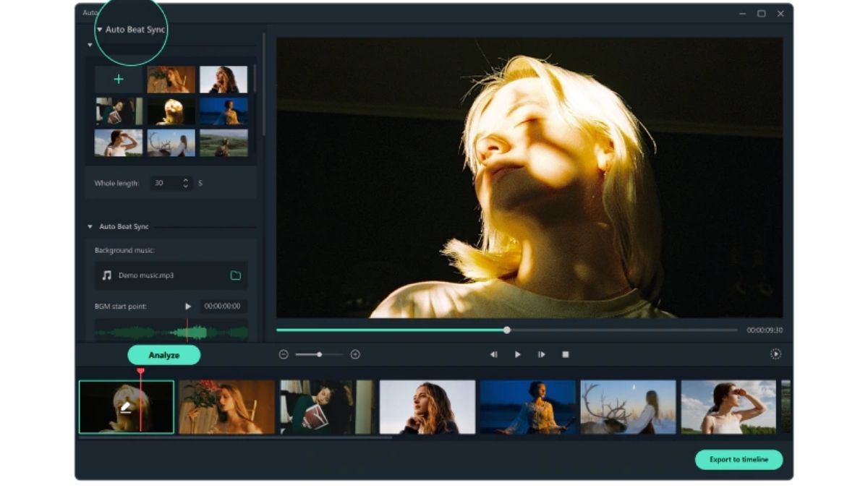This screenshot has width=868, height=488.
Task: Click the BGM start point timecode field
Action: tap(224, 307)
